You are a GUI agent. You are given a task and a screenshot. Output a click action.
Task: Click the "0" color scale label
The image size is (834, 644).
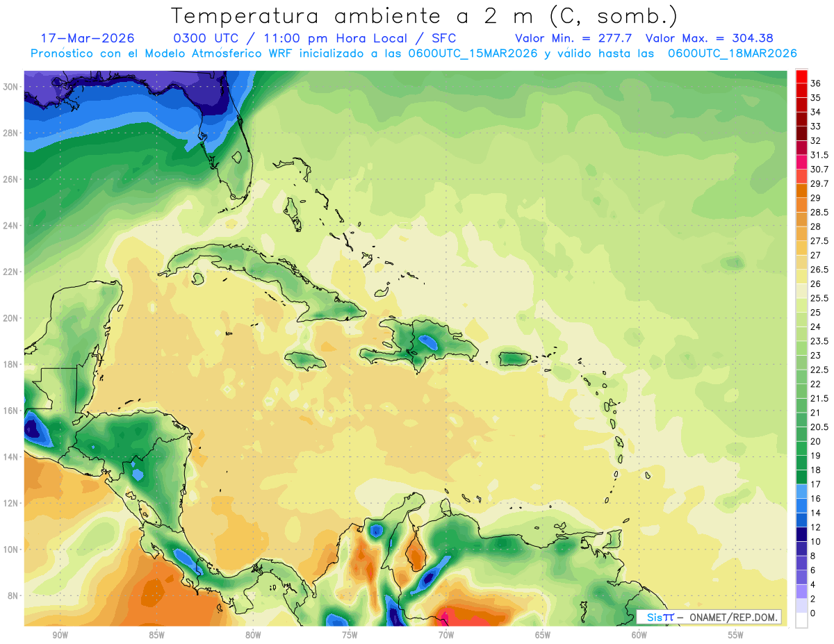coord(813,613)
